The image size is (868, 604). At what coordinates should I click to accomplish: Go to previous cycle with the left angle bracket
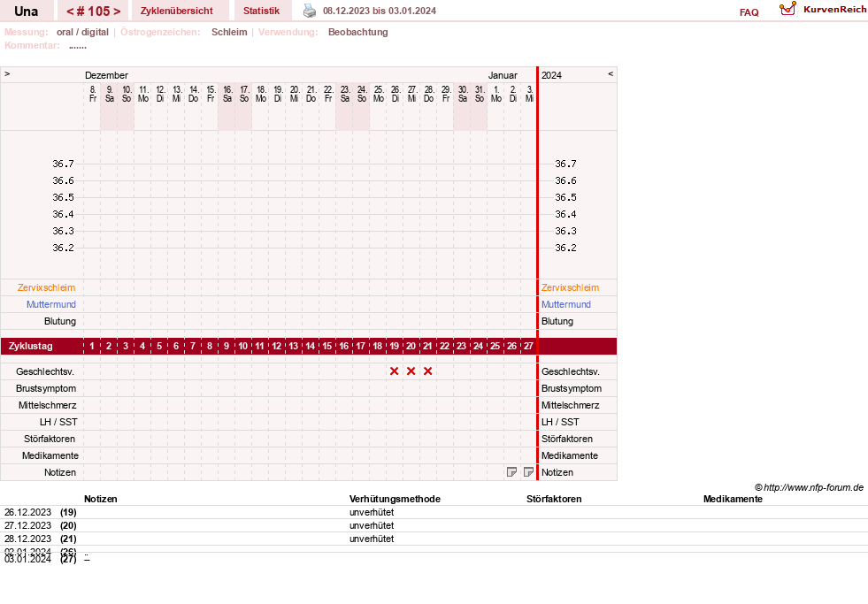70,11
